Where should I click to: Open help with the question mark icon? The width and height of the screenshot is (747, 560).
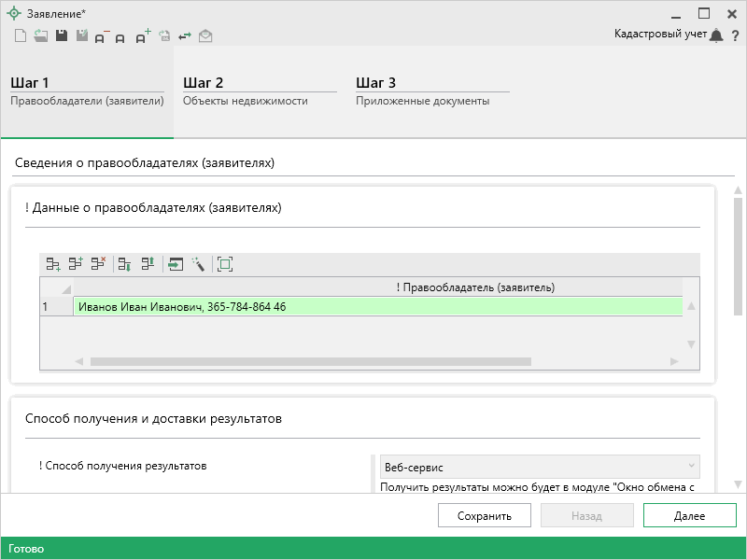(735, 35)
